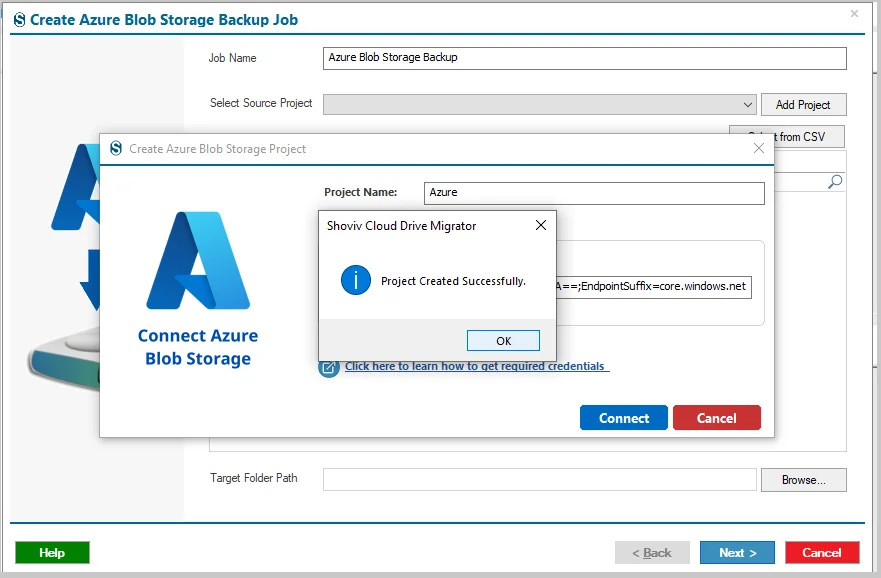The width and height of the screenshot is (881, 578).
Task: Close the Create Azure Blob Storage Project dialog
Action: (759, 148)
